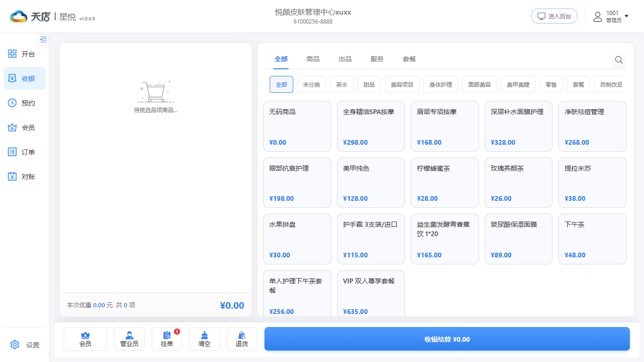Click the user avatar icon for 1001
Image resolution: width=644 pixels, height=362 pixels.
598,16
